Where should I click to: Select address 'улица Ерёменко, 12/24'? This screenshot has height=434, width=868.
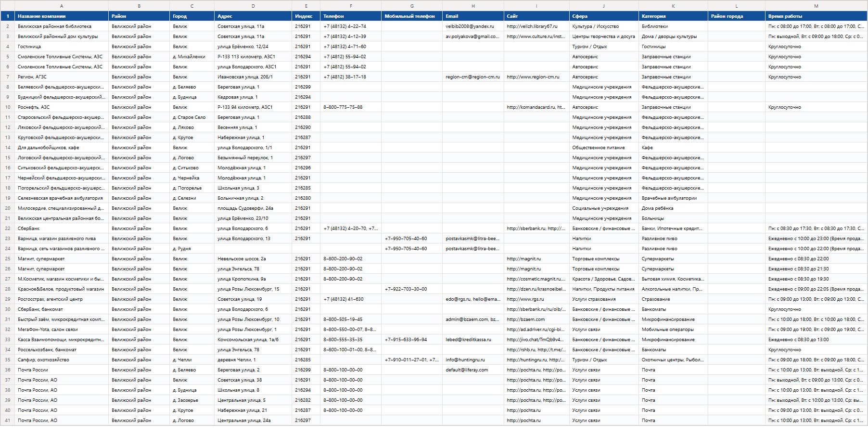[x=253, y=47]
